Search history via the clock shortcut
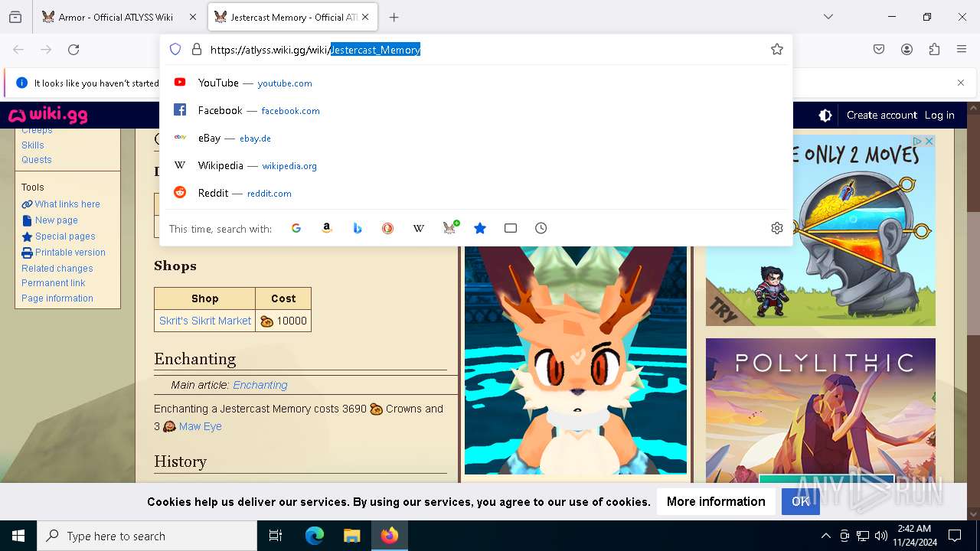Screen dimensions: 980x551 coord(541,228)
